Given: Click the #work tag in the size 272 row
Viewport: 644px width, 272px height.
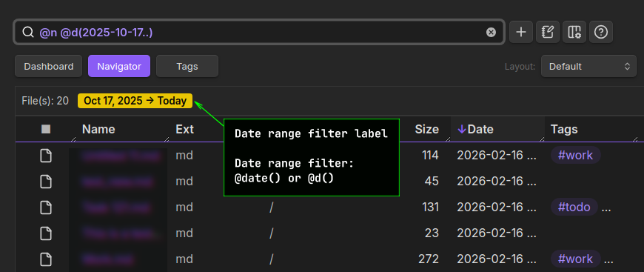Looking at the screenshot, I should [576, 259].
